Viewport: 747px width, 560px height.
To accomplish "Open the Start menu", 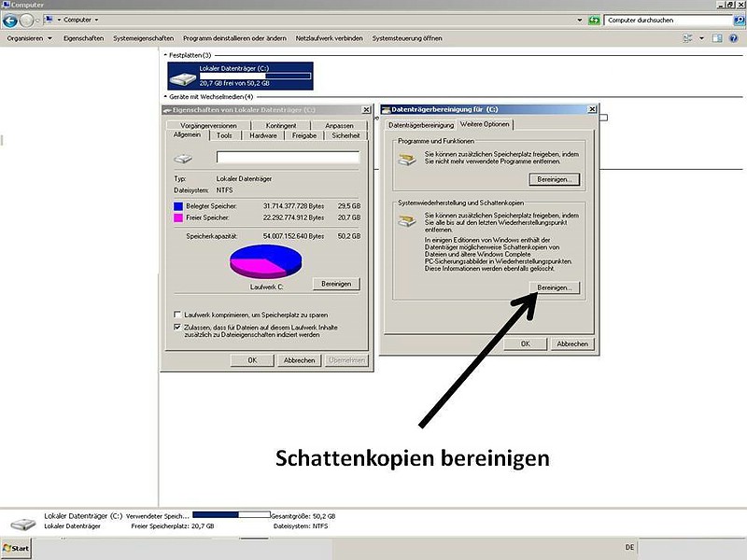I will coord(16,549).
